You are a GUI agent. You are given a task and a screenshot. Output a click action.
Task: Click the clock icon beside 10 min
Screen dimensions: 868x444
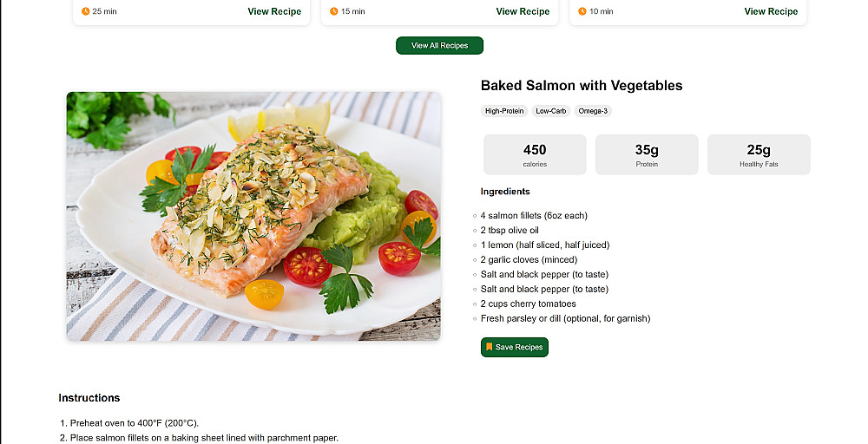click(582, 11)
